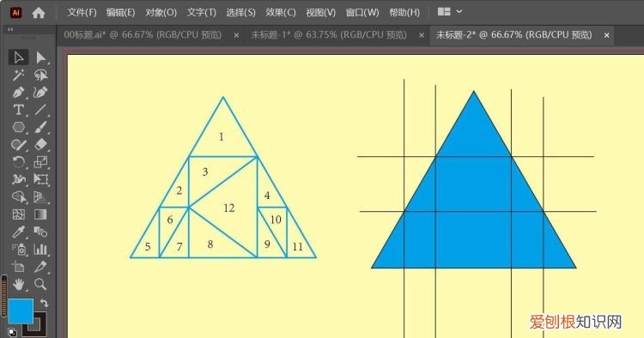Select the Eyedropper tool

pyautogui.click(x=19, y=232)
